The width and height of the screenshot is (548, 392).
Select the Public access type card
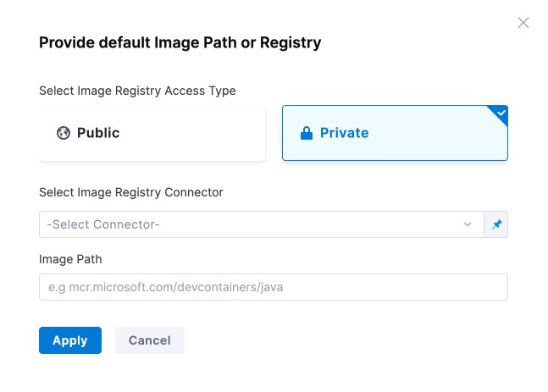152,133
